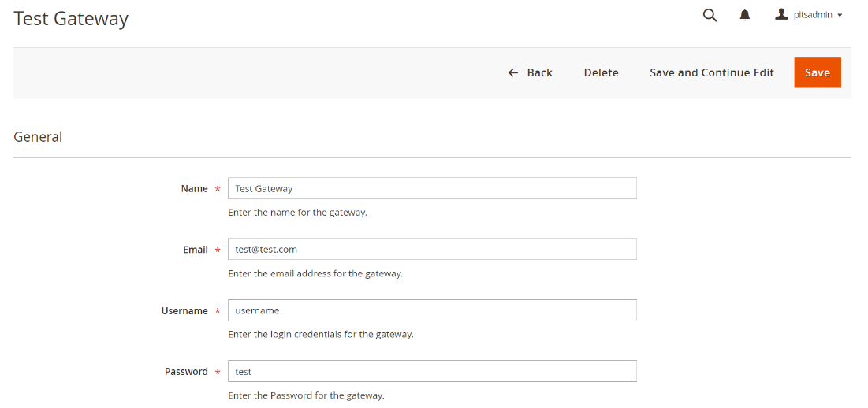Open the notifications bell
This screenshot has width=868, height=408.
coord(745,15)
